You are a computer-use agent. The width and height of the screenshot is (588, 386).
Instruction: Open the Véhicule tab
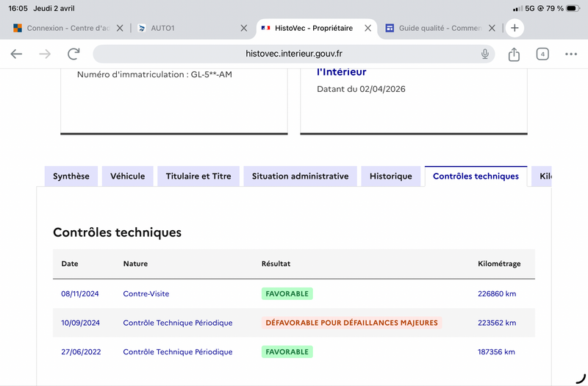pos(128,176)
